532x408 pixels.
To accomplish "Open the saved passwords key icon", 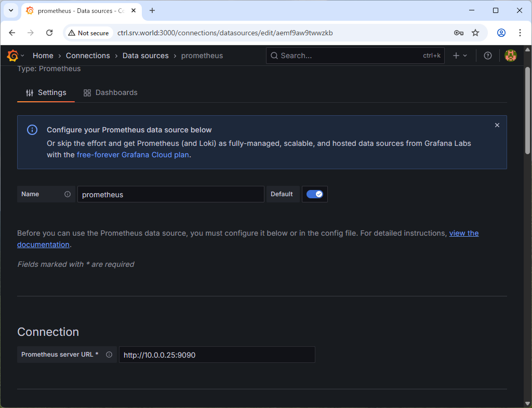I will point(459,33).
